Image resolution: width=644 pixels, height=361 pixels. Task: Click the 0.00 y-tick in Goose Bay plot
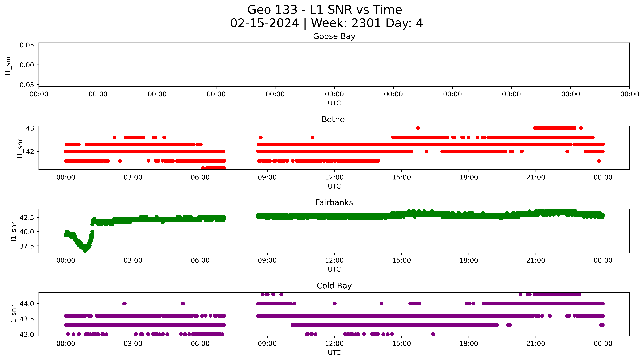27,65
